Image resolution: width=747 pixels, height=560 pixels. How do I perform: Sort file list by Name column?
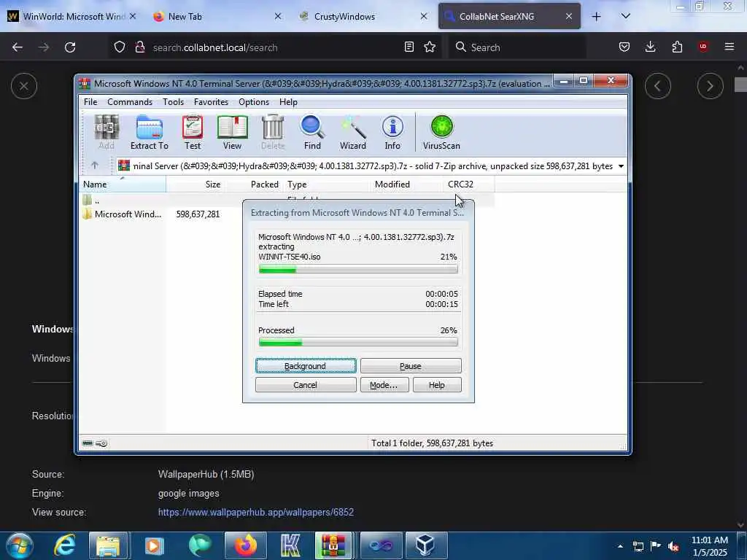[123, 184]
